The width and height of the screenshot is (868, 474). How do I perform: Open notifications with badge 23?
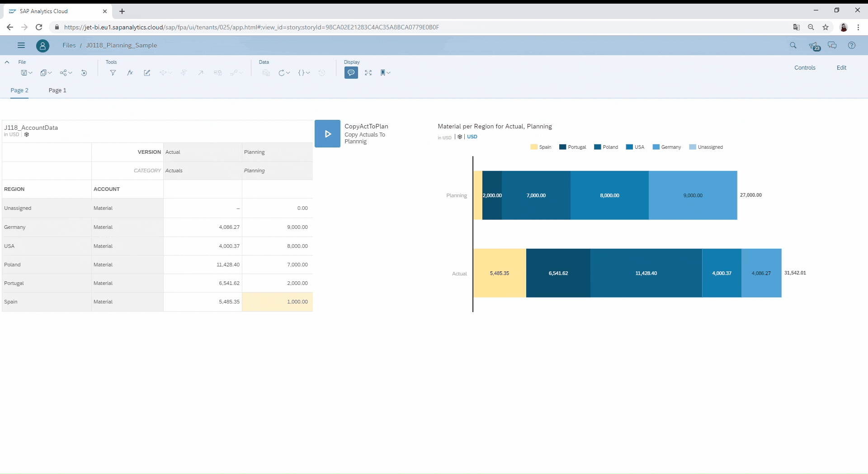tap(814, 46)
